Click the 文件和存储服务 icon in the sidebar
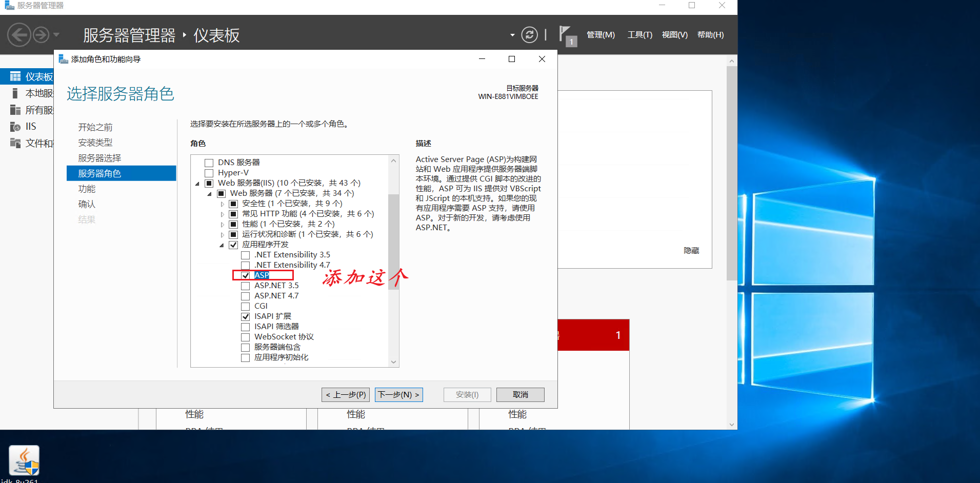This screenshot has width=980, height=483. (x=15, y=143)
